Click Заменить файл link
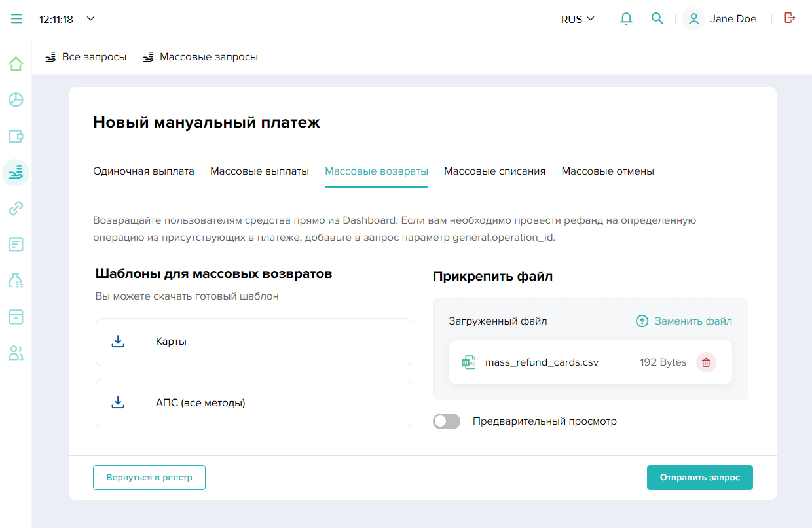812x528 pixels. [x=684, y=321]
